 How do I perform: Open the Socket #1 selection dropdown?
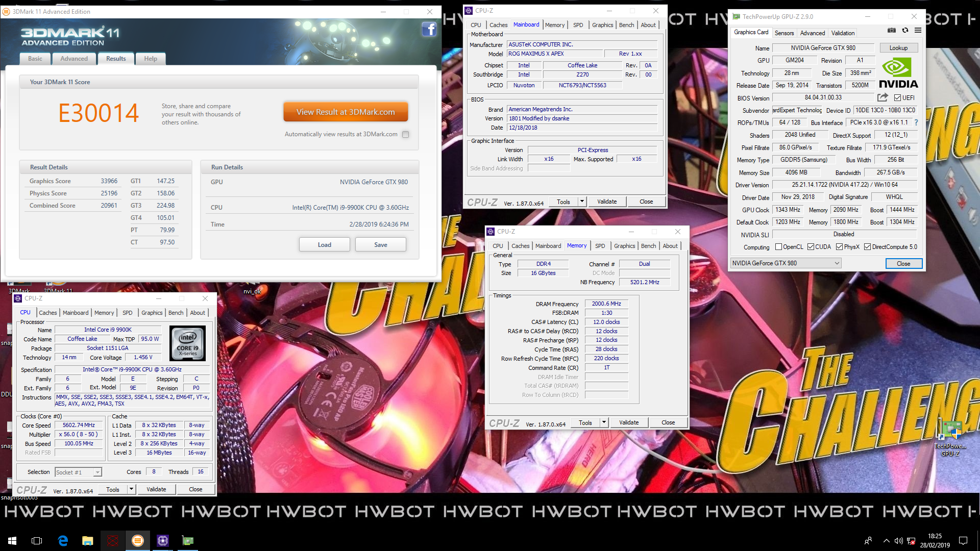click(78, 472)
